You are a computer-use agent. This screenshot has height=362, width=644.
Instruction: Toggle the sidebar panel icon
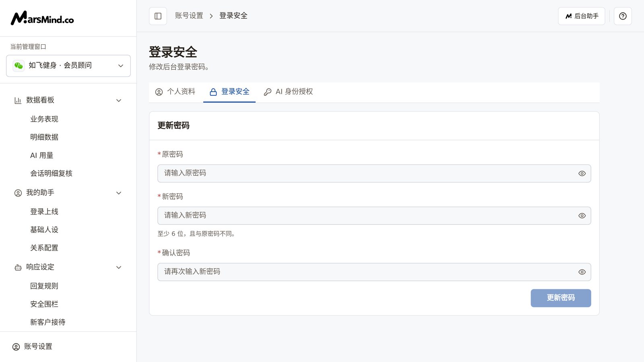point(158,16)
